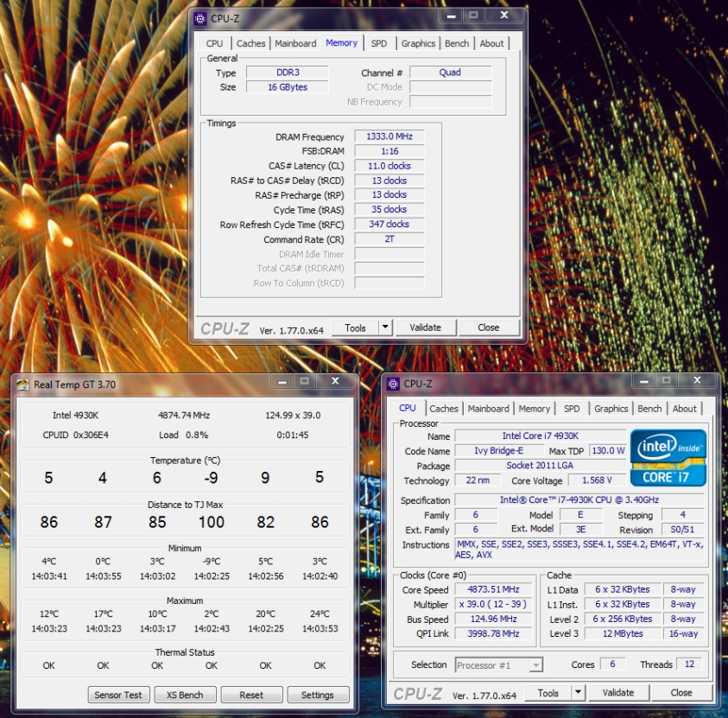
Task: Click the 16 GBytes memory size value
Action: [x=288, y=87]
